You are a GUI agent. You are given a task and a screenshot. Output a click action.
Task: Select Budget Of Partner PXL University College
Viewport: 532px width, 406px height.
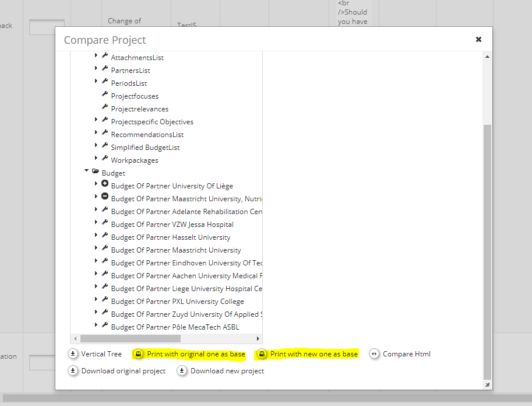tap(177, 302)
